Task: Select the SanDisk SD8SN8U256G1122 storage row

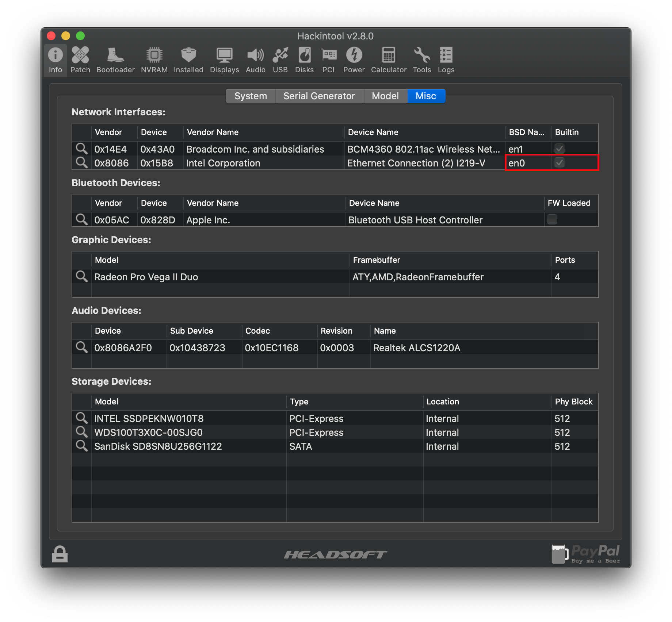Action: 158,446
